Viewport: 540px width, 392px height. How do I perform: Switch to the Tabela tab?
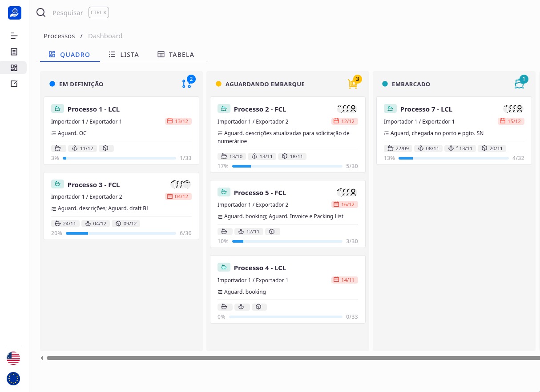coord(176,54)
